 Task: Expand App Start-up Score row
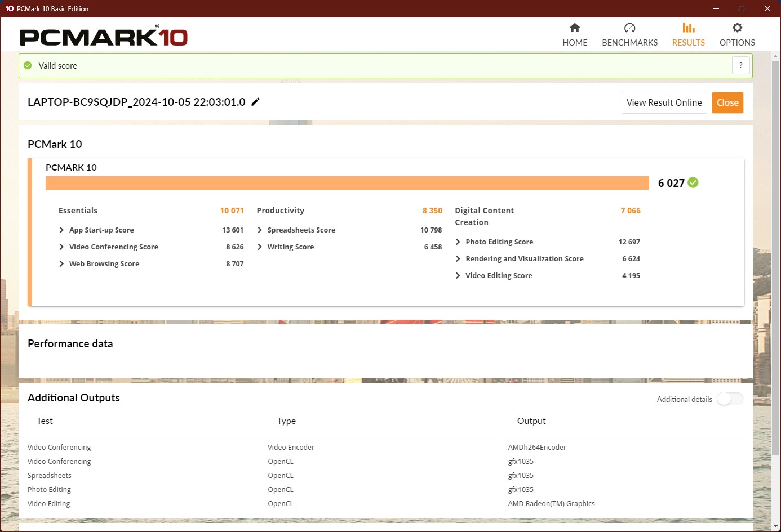point(61,230)
